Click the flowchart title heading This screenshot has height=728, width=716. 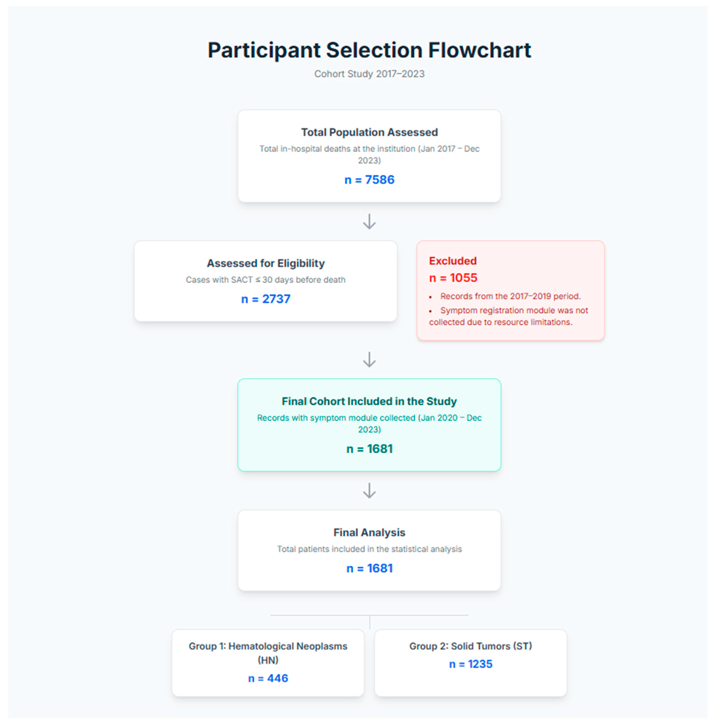coord(369,50)
